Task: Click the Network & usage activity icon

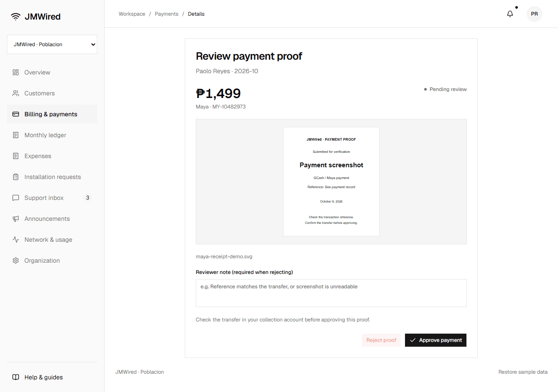Action: pyautogui.click(x=16, y=240)
